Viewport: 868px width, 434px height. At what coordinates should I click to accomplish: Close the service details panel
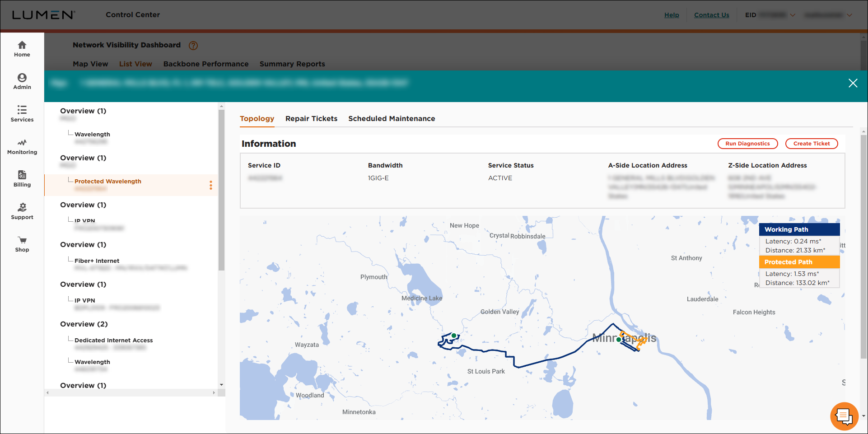pos(853,83)
